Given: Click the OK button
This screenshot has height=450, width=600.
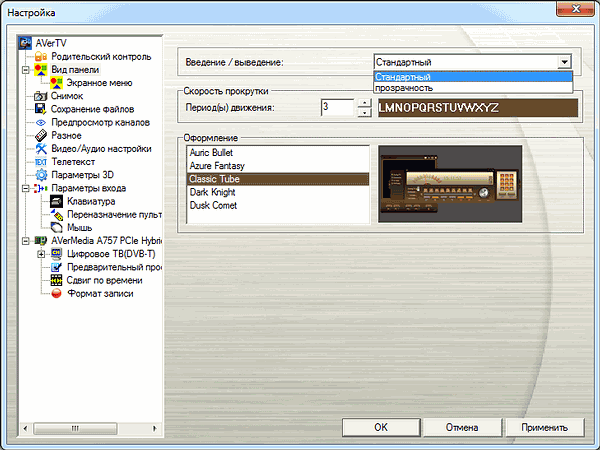Looking at the screenshot, I should [x=381, y=427].
